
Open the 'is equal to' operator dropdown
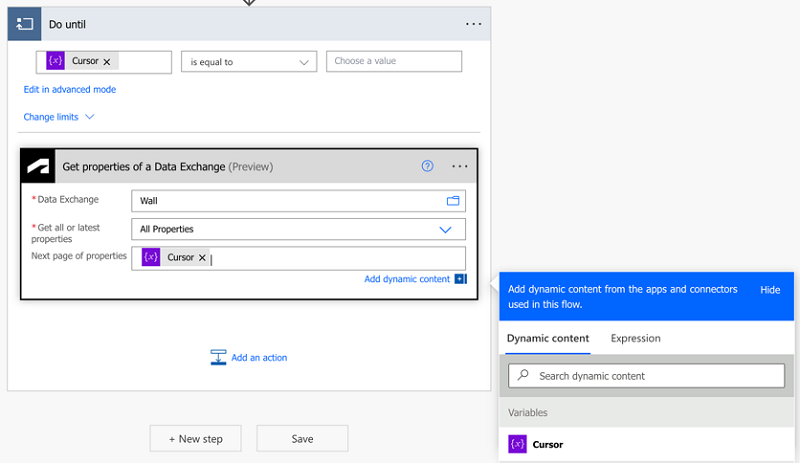pyautogui.click(x=248, y=62)
